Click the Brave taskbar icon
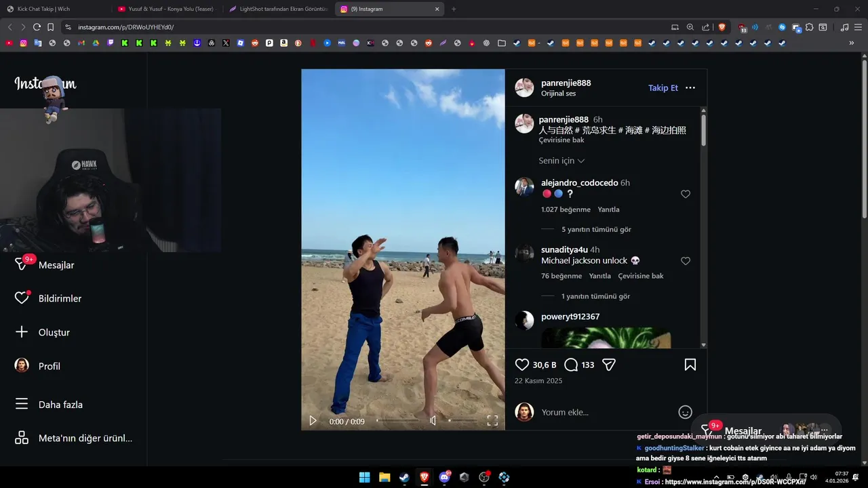 pyautogui.click(x=425, y=477)
